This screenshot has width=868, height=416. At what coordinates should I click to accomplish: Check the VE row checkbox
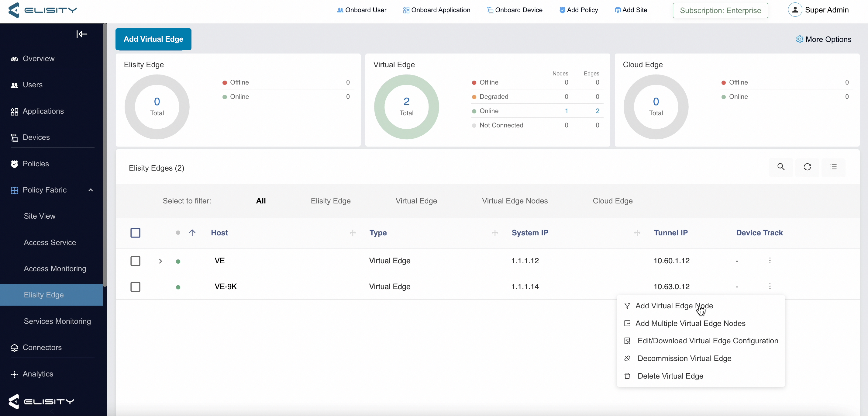(x=135, y=261)
